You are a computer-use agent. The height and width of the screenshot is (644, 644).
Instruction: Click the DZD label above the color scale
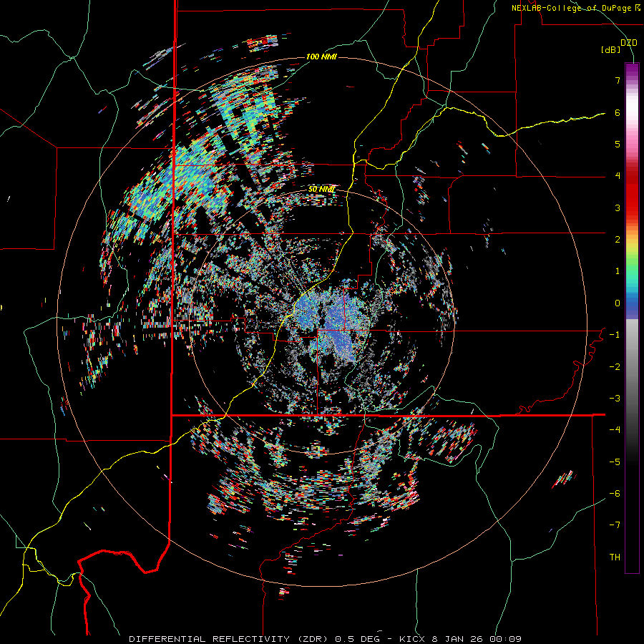tap(629, 43)
